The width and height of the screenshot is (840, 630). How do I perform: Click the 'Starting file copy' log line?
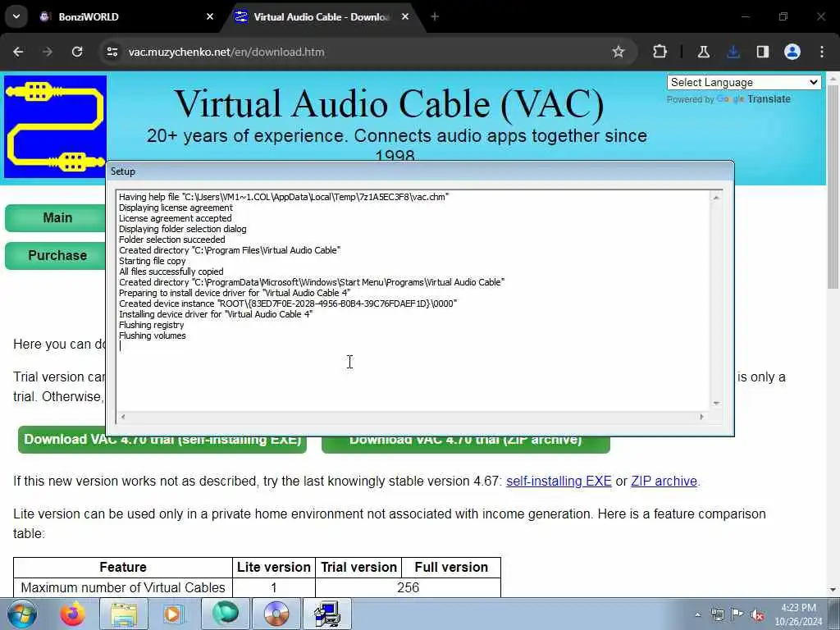[152, 261]
